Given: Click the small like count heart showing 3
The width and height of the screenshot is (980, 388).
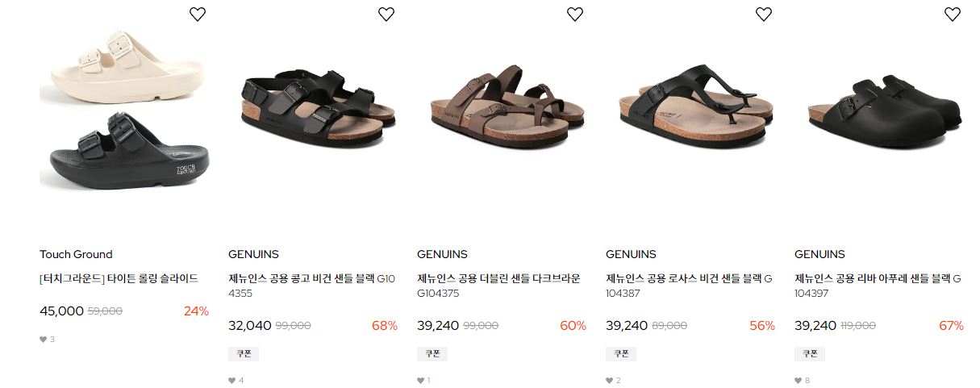Looking at the screenshot, I should 44,340.
